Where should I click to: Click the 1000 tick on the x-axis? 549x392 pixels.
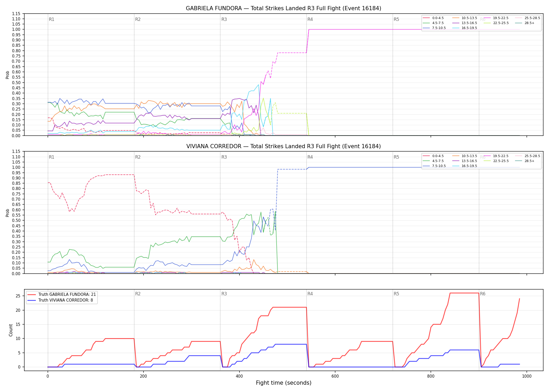tap(527, 376)
